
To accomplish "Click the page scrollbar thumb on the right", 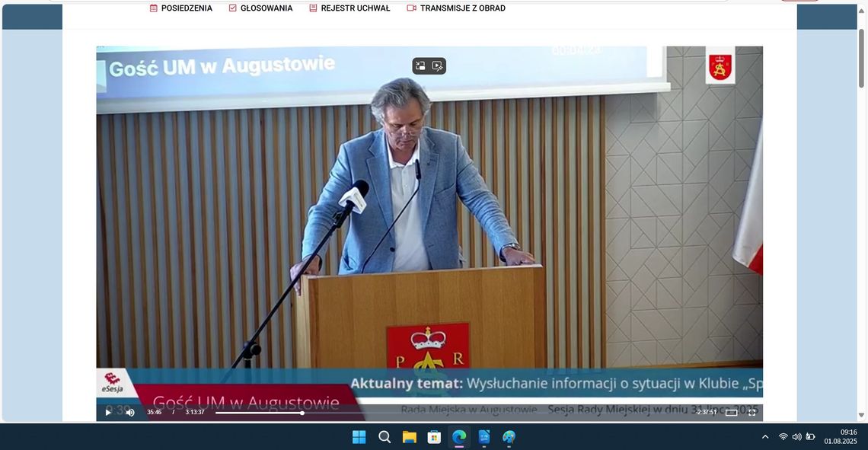I will [x=861, y=58].
